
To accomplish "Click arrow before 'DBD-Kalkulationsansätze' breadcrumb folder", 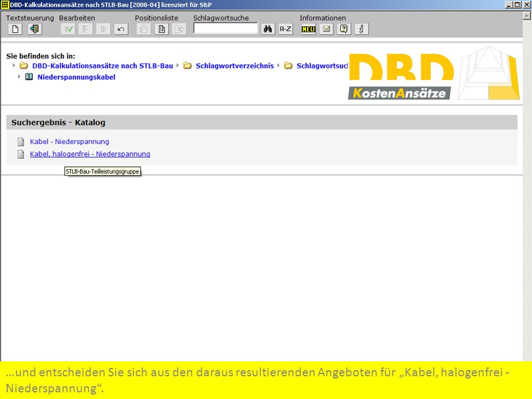I will click(x=14, y=65).
